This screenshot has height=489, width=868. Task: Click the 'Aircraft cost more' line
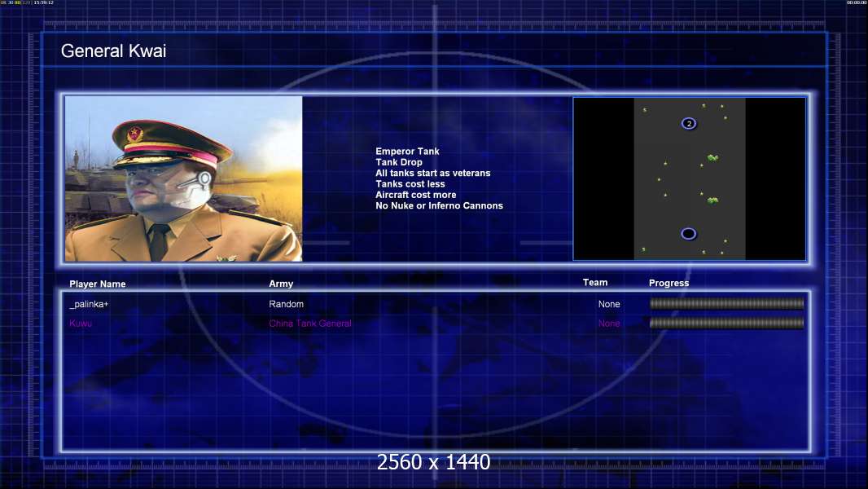tap(416, 195)
